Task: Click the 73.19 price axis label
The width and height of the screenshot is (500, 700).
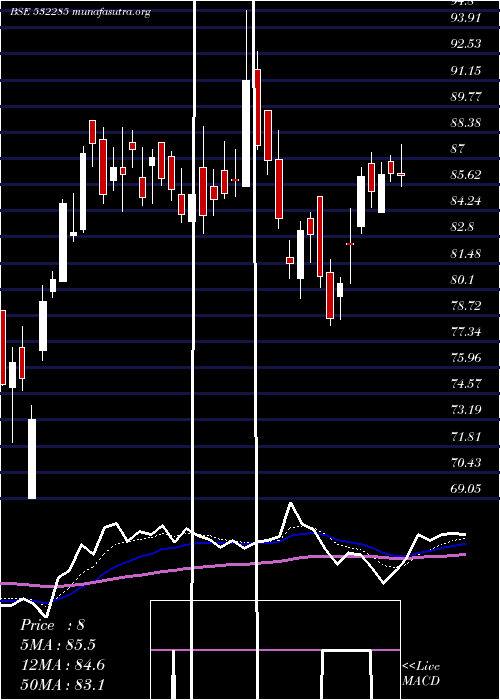Action: click(x=466, y=410)
